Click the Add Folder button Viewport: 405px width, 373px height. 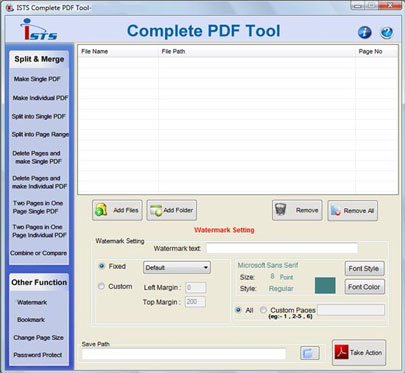pyautogui.click(x=172, y=210)
